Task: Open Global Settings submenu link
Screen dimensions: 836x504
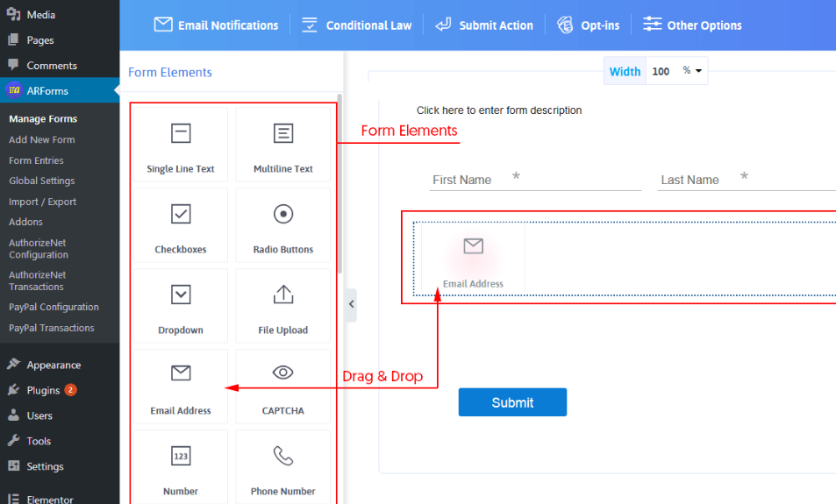Action: coord(41,181)
